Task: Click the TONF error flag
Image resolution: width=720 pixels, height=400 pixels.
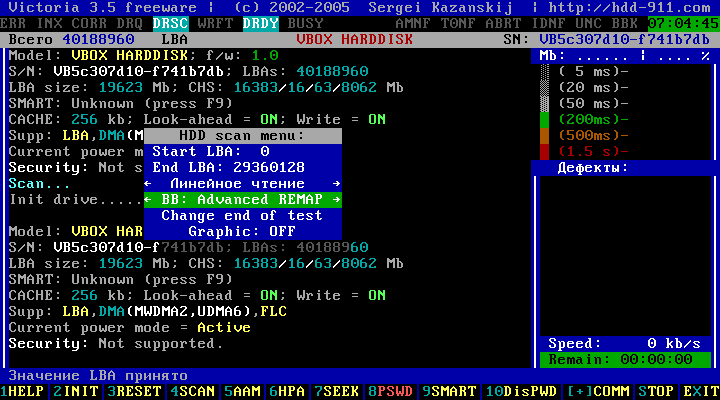Action: pos(458,23)
